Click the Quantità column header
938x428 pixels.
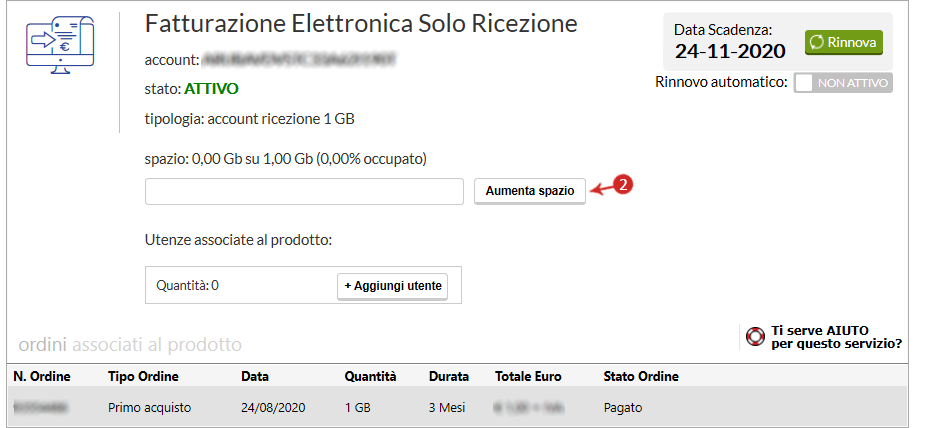(370, 377)
